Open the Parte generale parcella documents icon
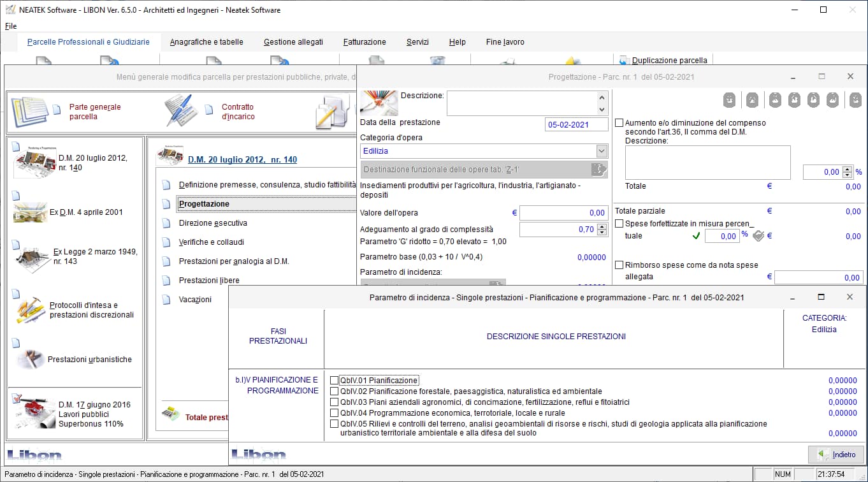Viewport: 868px width, 482px height. (x=29, y=111)
